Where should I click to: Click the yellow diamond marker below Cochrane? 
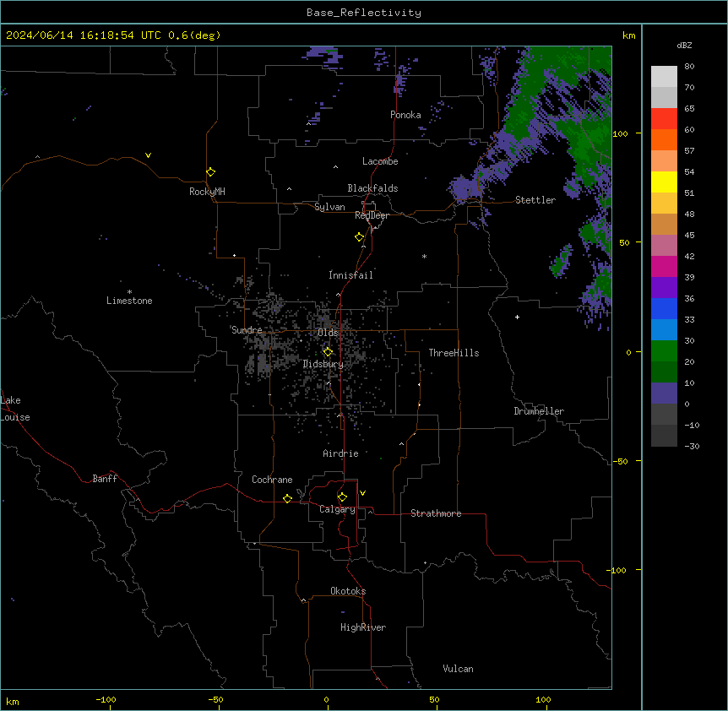(287, 498)
